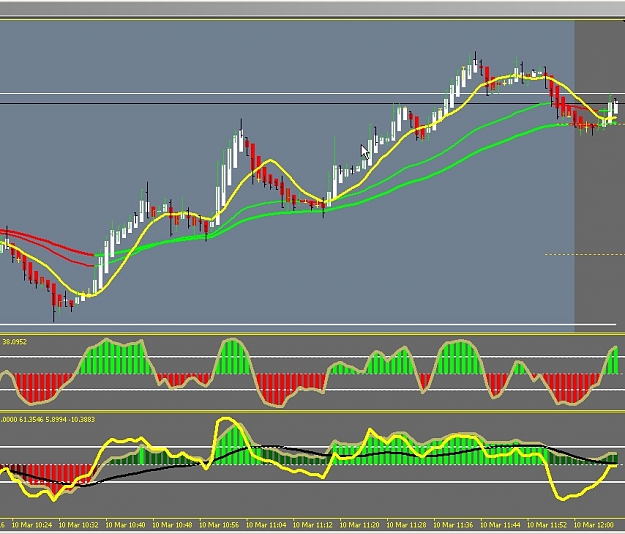Select the 10 Mar 11:20 time label
Screen dimensions: 625x534
[x=360, y=525]
